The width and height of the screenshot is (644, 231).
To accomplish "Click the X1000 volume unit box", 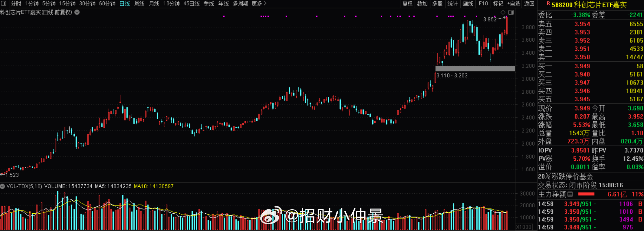I will (x=524, y=227).
